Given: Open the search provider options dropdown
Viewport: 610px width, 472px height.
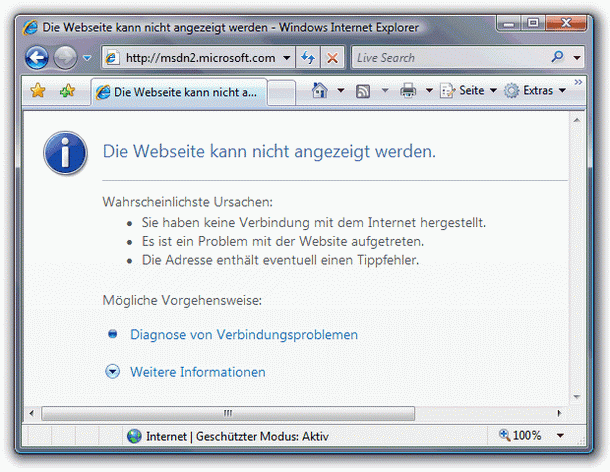Looking at the screenshot, I should (577, 58).
